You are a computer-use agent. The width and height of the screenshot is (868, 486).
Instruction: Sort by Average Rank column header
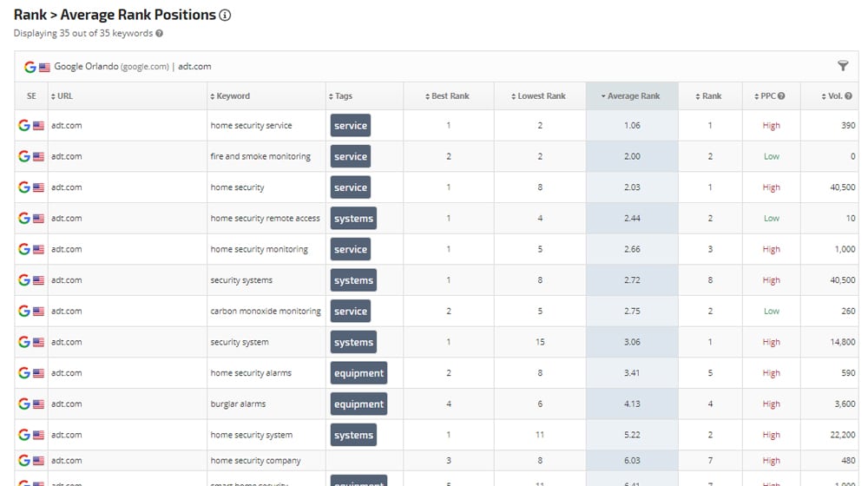coord(630,95)
